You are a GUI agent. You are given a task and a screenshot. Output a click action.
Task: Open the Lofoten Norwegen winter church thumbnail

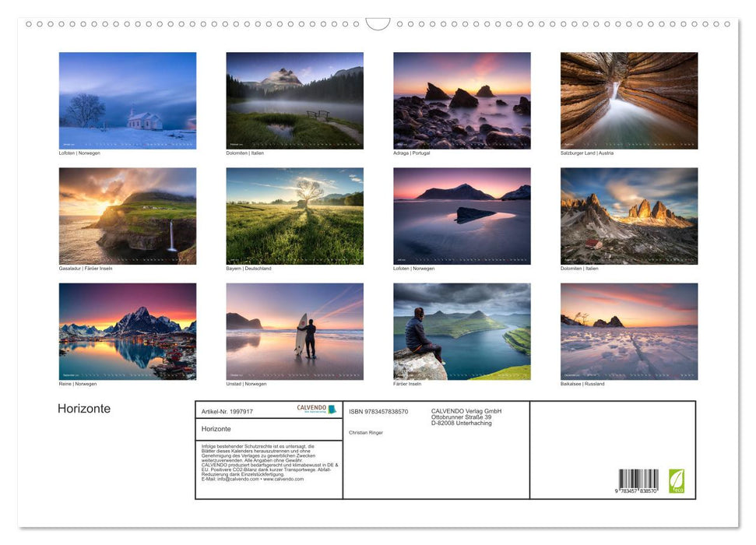(x=127, y=100)
